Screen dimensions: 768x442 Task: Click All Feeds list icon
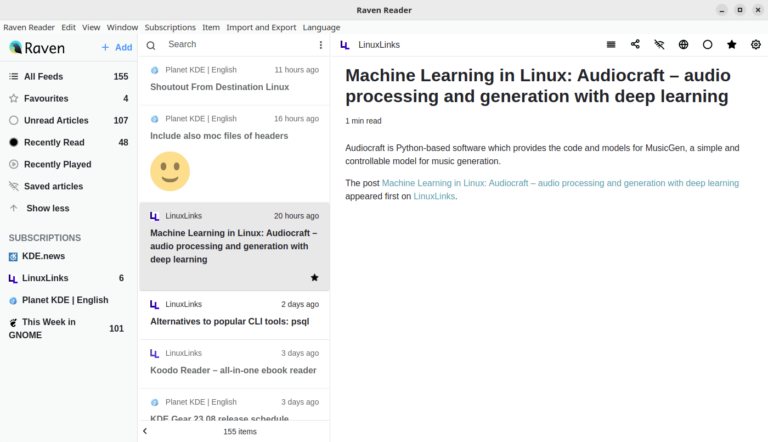(x=14, y=76)
